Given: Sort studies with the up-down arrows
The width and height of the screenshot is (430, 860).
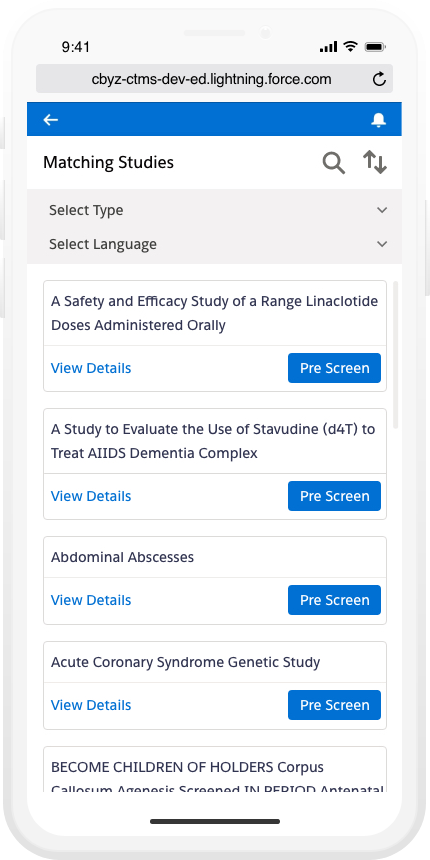Looking at the screenshot, I should [375, 162].
